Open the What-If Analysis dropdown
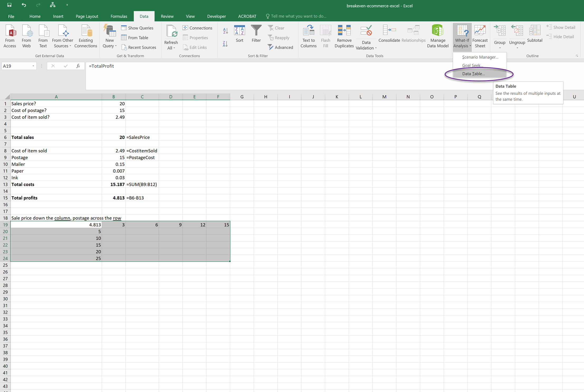This screenshot has width=584, height=392. [462, 36]
